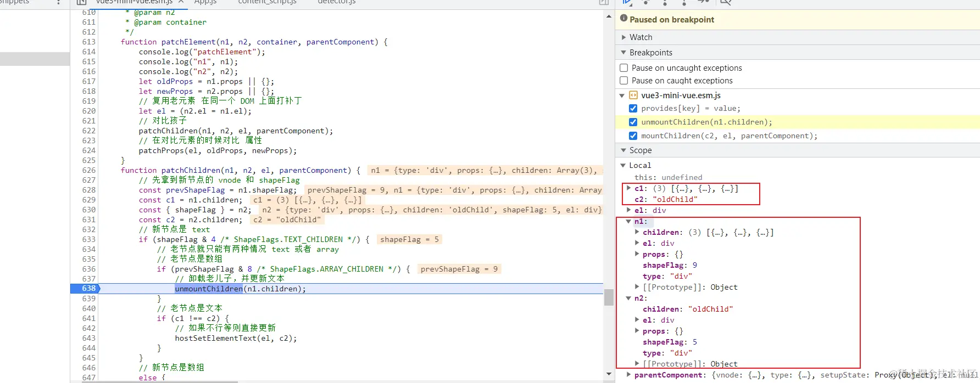Image resolution: width=980 pixels, height=383 pixels.
Task: Collapse the Scope section
Action: [x=623, y=150]
